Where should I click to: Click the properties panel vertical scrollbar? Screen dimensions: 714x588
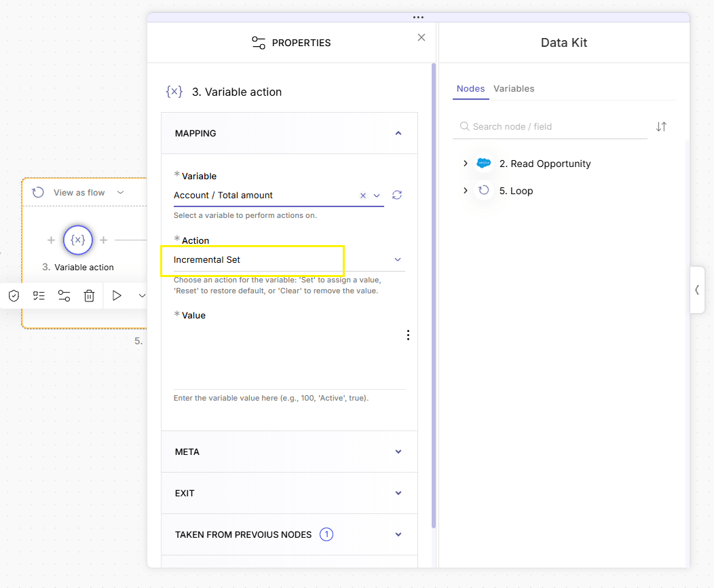point(434,296)
